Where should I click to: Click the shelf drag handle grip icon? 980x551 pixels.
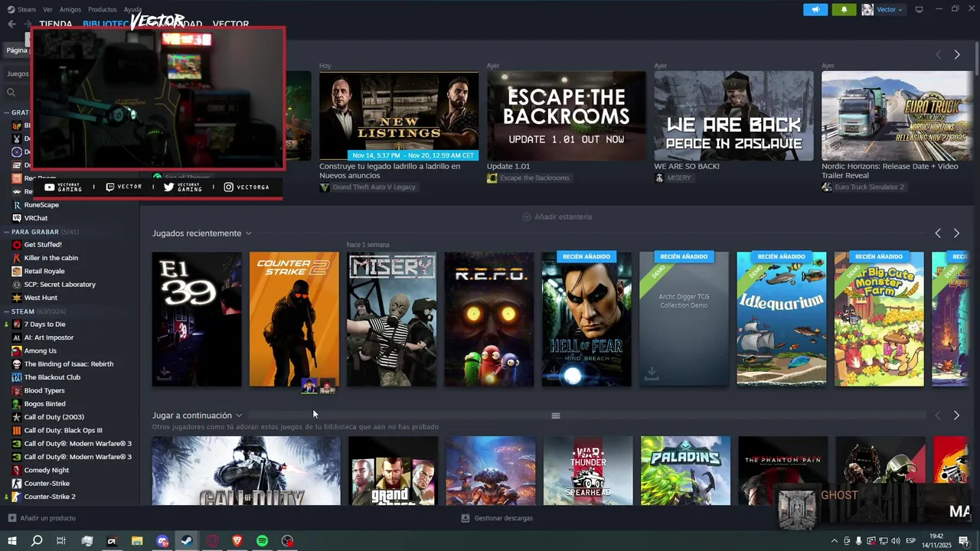click(x=556, y=416)
